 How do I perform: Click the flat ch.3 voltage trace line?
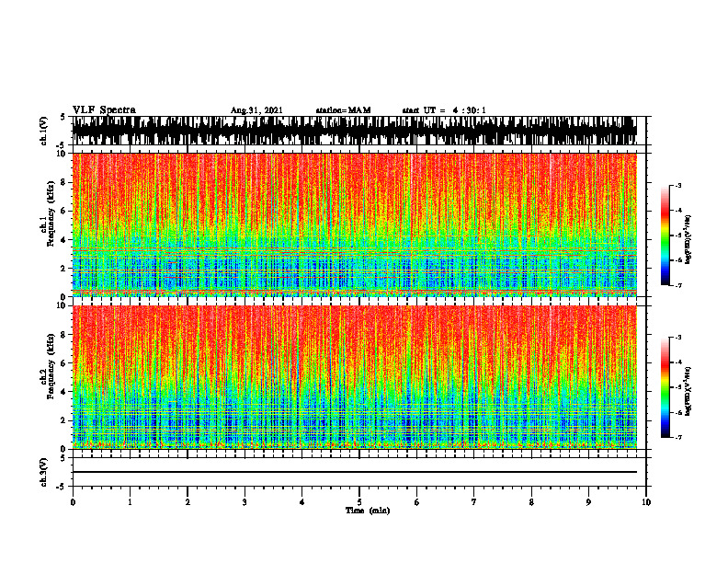tap(354, 472)
